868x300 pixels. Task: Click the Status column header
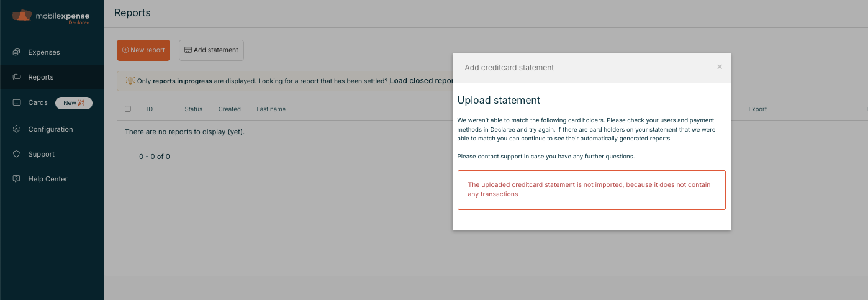coord(193,109)
